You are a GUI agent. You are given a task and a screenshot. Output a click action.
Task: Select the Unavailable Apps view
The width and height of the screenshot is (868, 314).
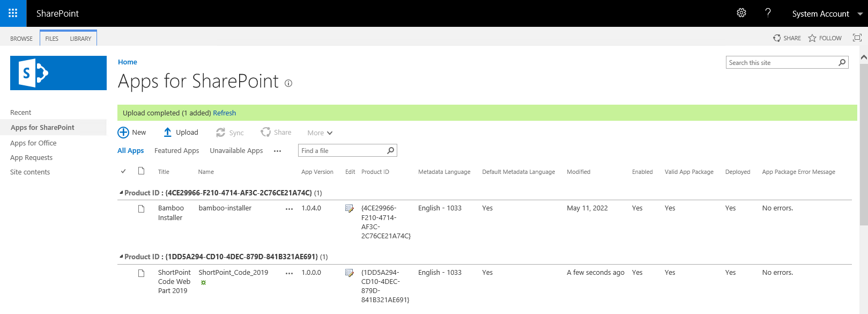[236, 151]
